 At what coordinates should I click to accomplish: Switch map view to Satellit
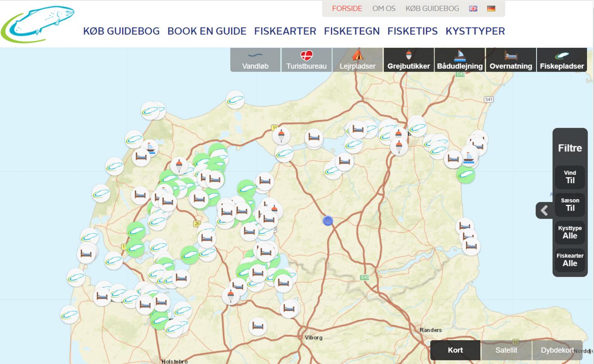pyautogui.click(x=506, y=350)
